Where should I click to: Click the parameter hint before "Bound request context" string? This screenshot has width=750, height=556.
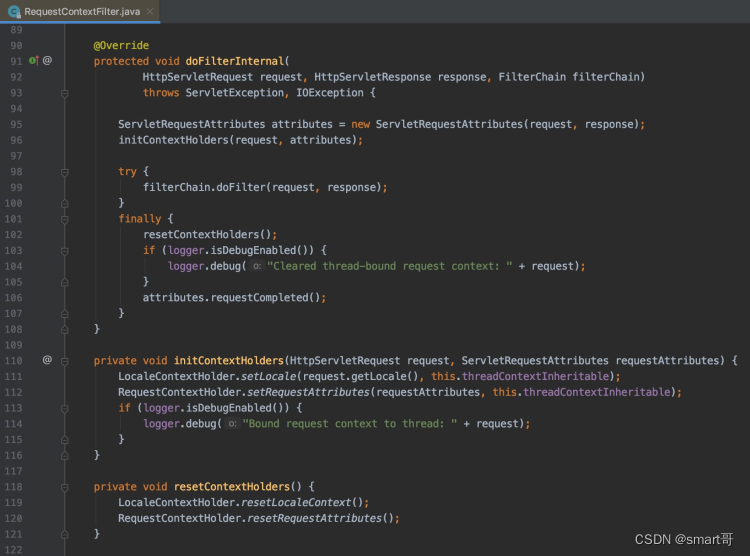232,423
